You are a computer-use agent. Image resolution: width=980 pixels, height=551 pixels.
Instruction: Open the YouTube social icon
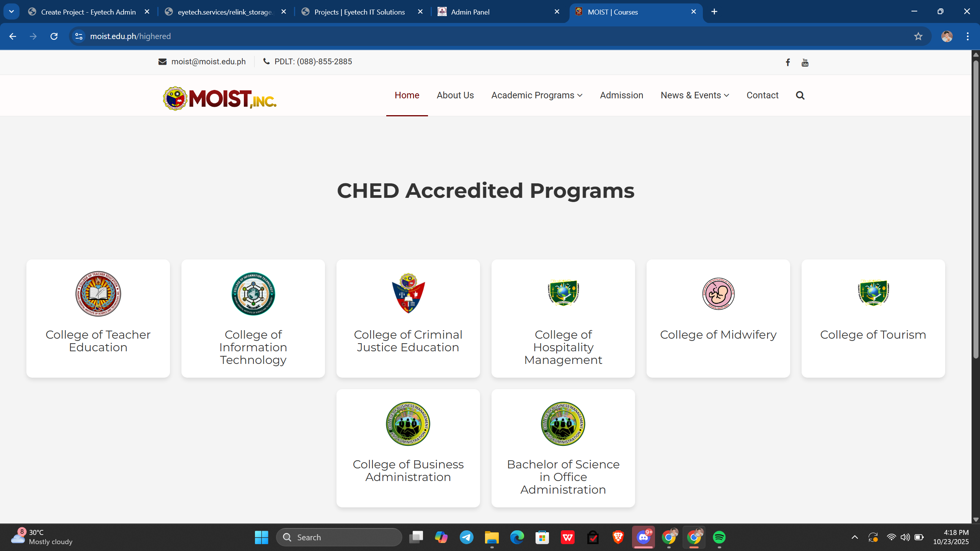805,62
